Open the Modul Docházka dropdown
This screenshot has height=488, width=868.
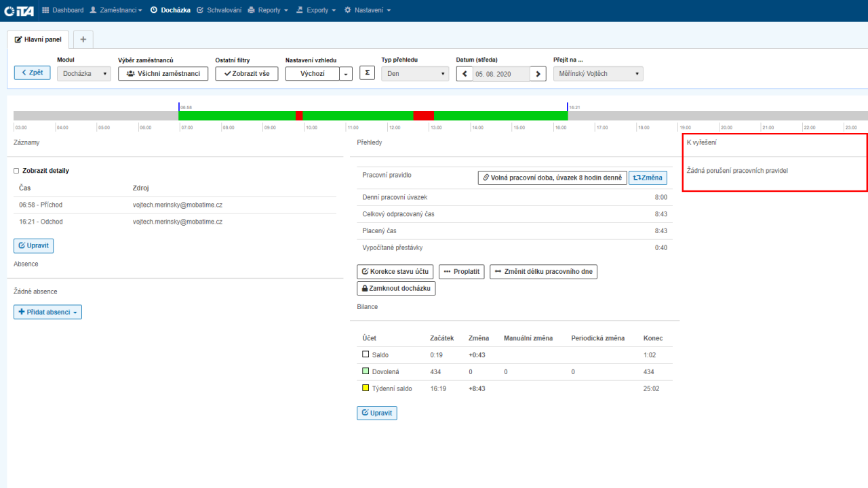coord(83,74)
